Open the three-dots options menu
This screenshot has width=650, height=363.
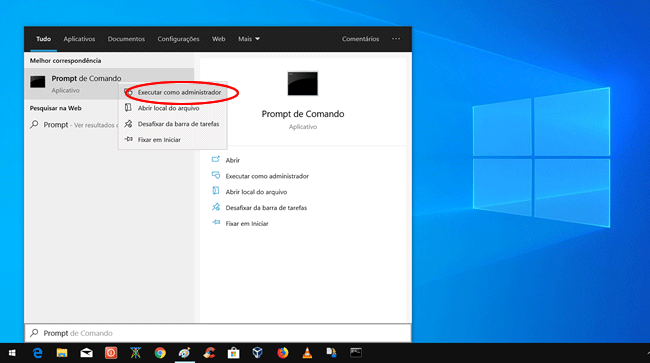[396, 39]
